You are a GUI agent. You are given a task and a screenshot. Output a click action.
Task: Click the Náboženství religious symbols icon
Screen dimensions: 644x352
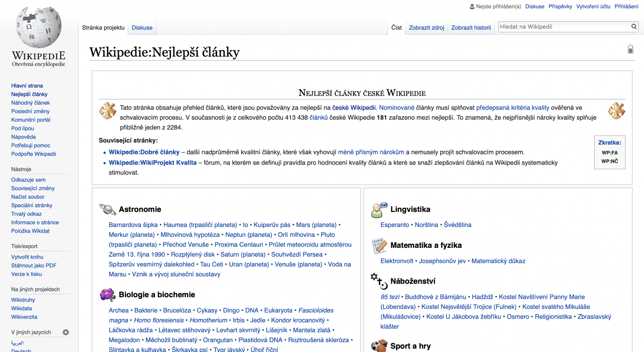tap(379, 281)
